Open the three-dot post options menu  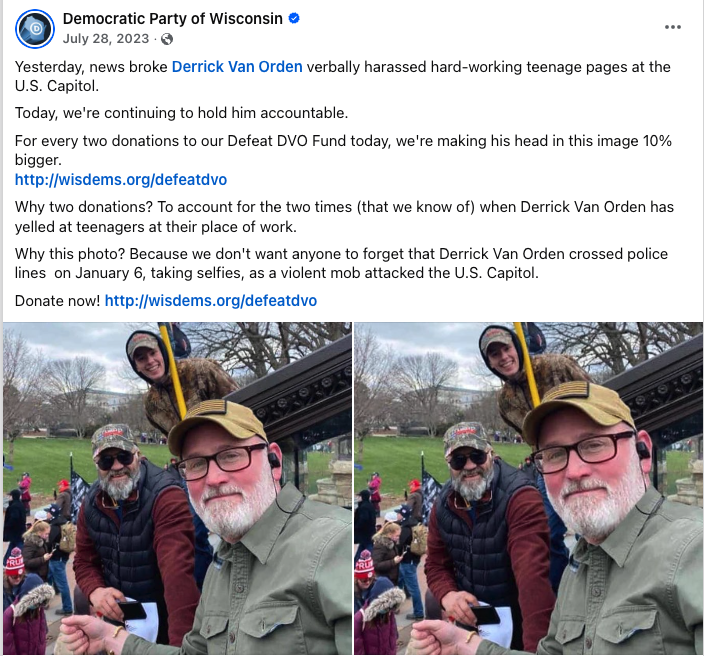[x=673, y=27]
